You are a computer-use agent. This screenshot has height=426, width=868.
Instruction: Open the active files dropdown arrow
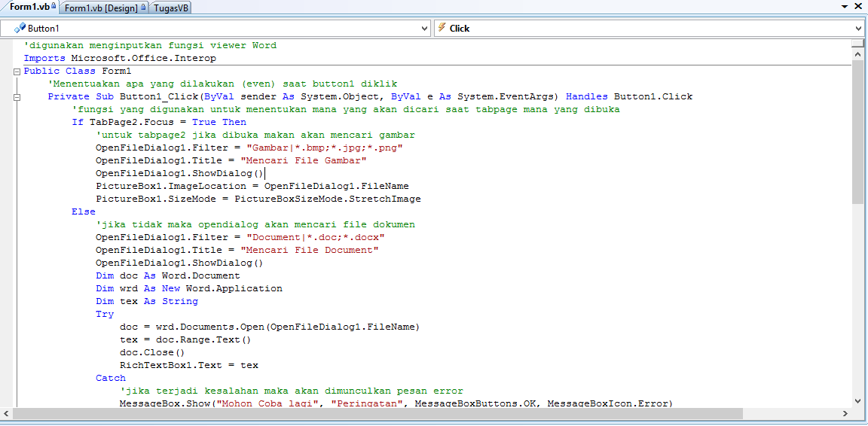(x=845, y=7)
